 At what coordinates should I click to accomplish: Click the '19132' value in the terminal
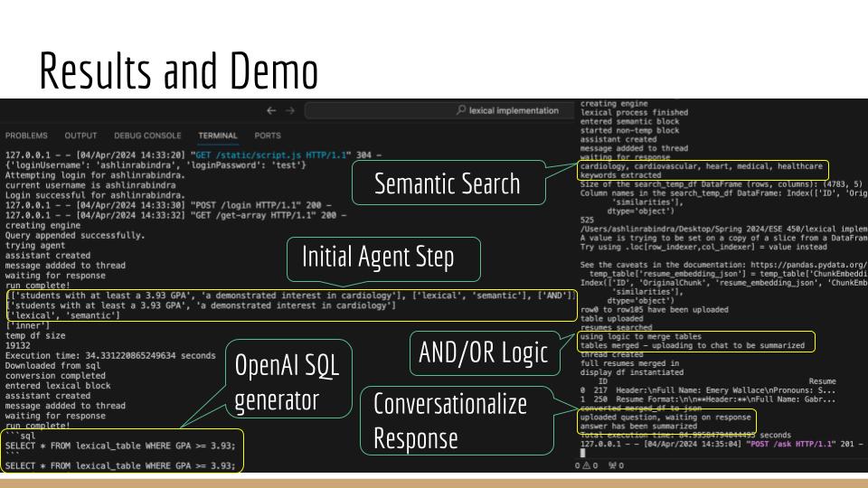[x=17, y=345]
